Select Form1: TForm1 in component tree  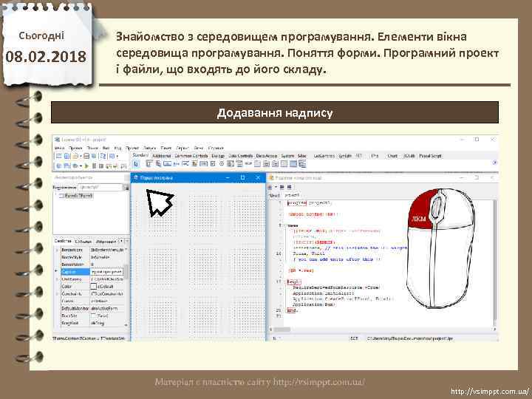click(78, 196)
